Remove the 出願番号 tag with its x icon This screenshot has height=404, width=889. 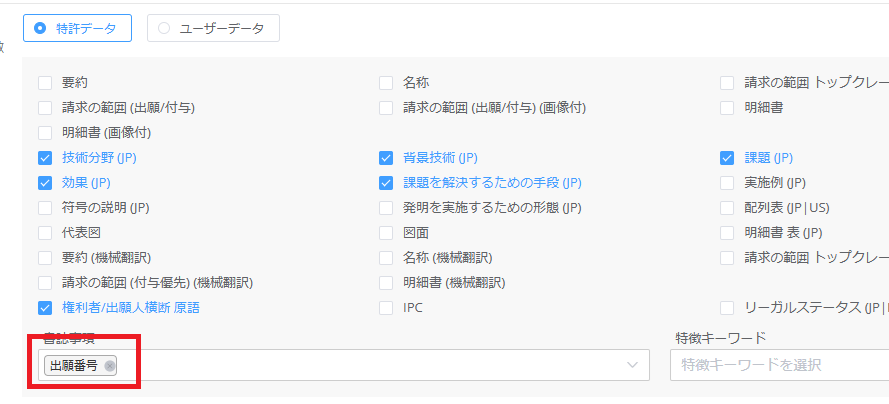110,366
